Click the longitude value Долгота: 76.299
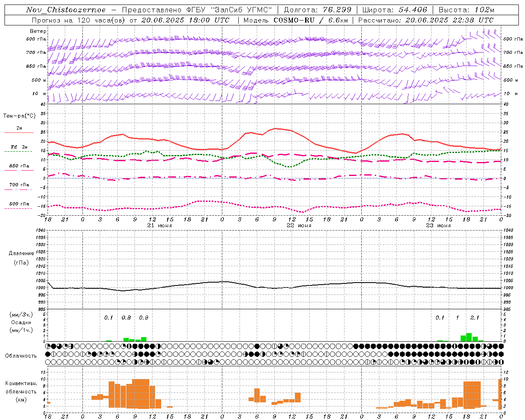The image size is (525, 420). (317, 10)
